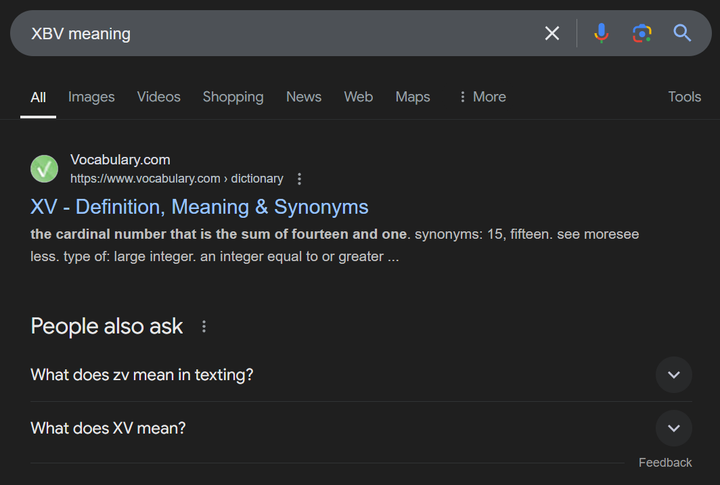Screen dimensions: 720x485
Task: Open three-dot menu beside Vocabulary.com URL
Action: click(x=299, y=179)
